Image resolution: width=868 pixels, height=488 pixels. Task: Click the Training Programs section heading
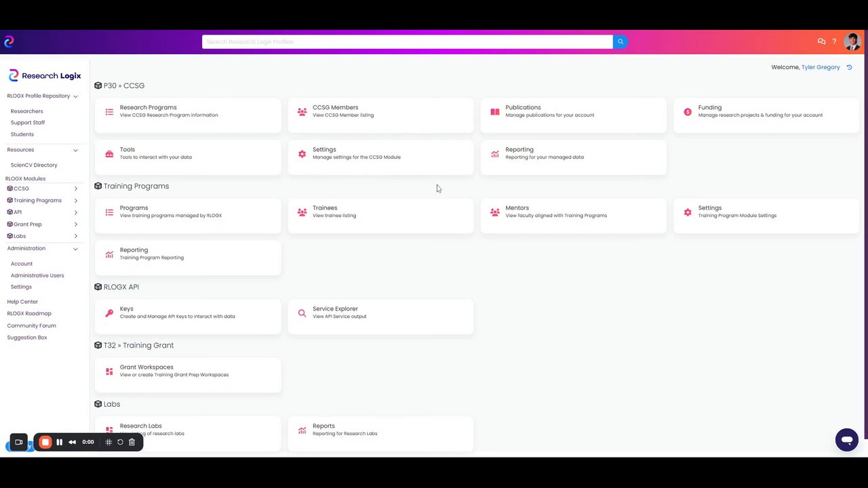[132, 186]
